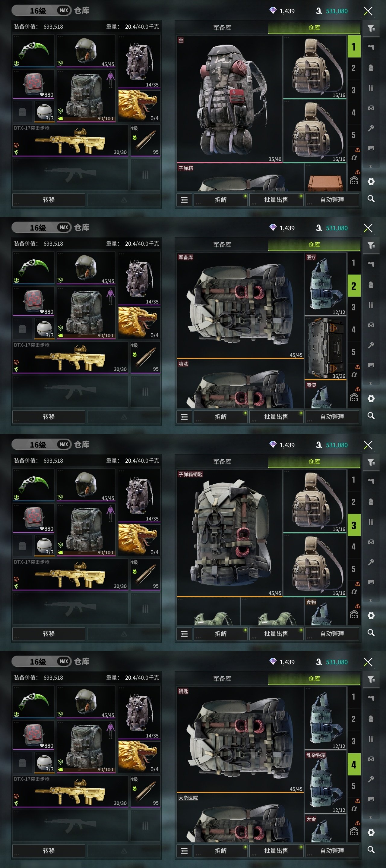Filter by armor vest category on the page 2 screen
Image resolution: width=386 pixels, height=868 pixels.
point(371,285)
